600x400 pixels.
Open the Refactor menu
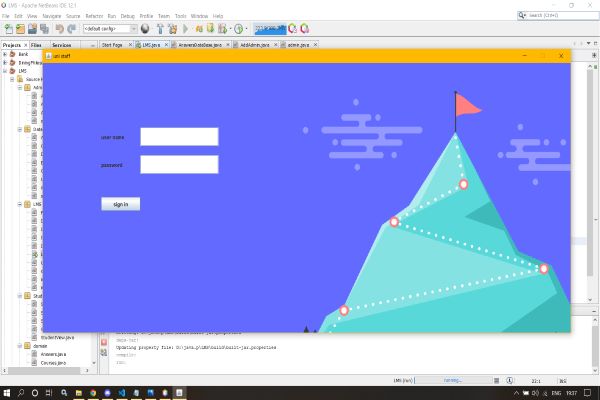94,16
